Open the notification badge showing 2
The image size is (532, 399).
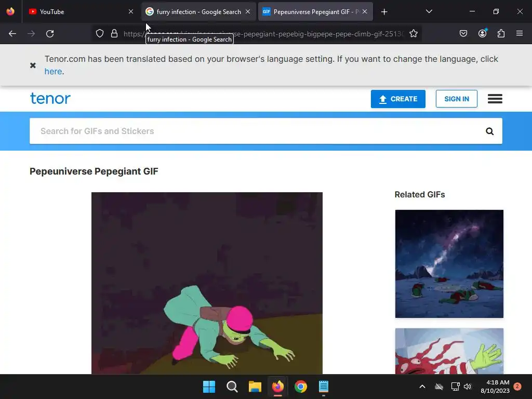[x=517, y=387]
